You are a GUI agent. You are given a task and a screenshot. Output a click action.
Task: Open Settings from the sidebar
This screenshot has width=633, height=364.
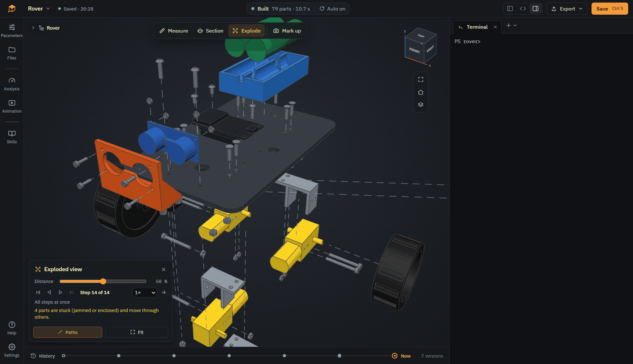point(12,350)
